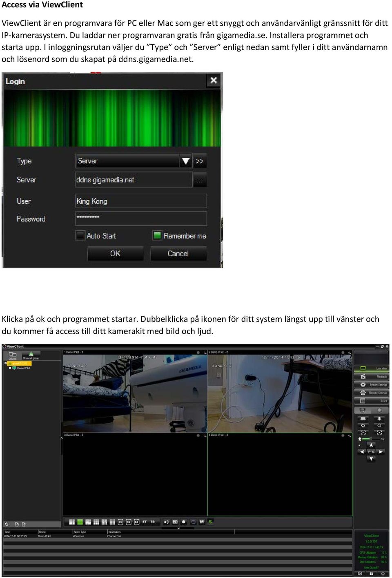Open Remote Settings

(371, 393)
